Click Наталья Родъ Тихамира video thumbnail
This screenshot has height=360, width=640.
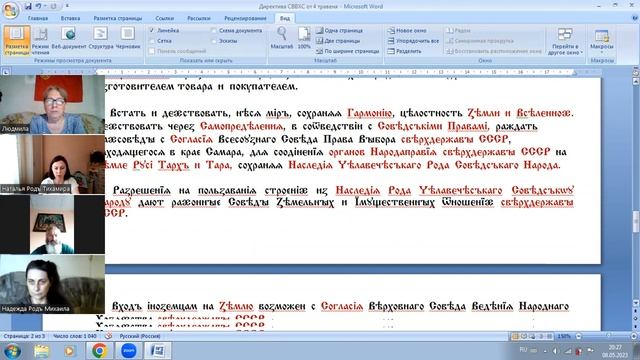(x=52, y=164)
